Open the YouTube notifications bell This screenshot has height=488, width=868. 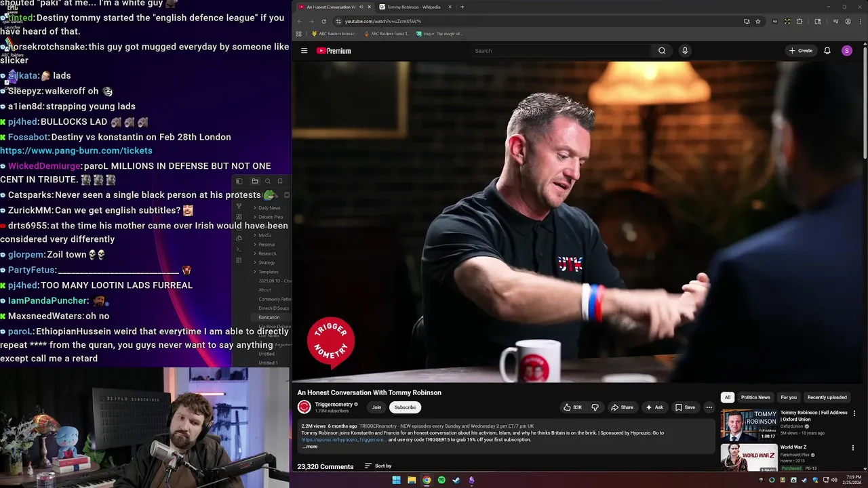[827, 51]
